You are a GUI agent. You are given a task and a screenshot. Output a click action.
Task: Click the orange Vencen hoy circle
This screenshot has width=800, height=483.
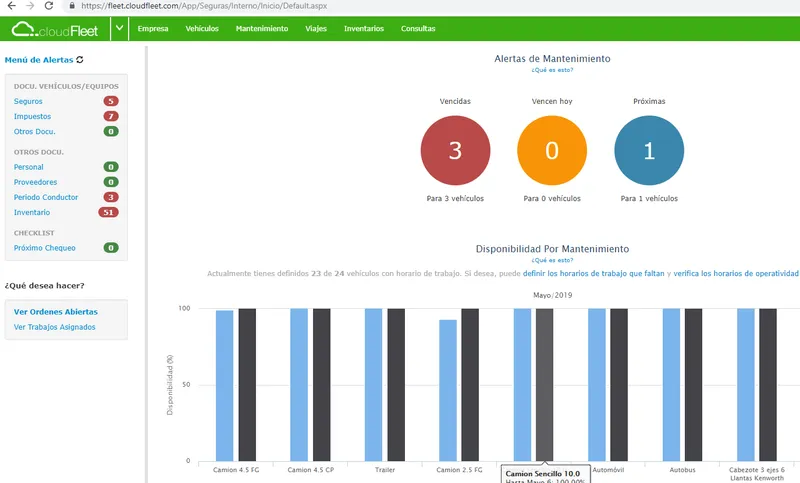552,150
